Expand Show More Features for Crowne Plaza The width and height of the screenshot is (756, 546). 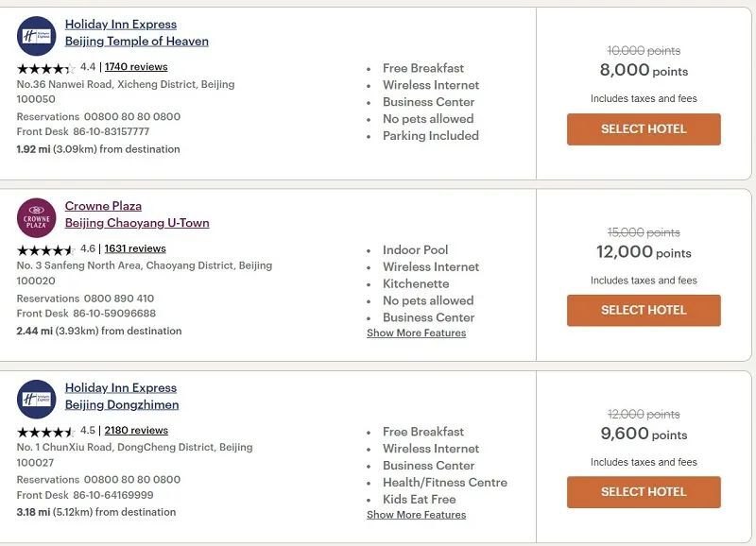tap(418, 333)
